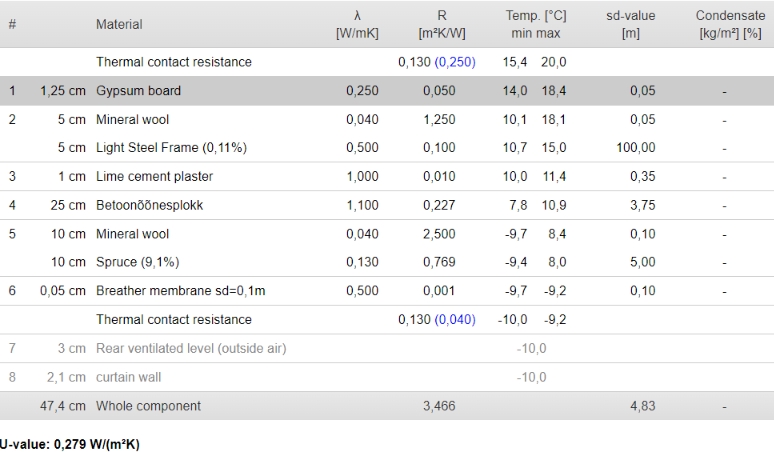The width and height of the screenshot is (774, 452).
Task: Click the Mineral wool 10 cm layer
Action: tap(387, 234)
